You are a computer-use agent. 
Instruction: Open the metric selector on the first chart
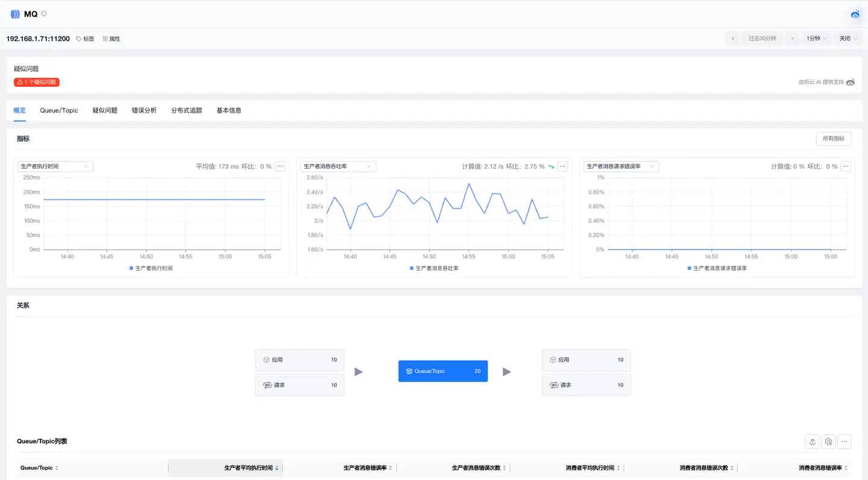[x=55, y=166]
